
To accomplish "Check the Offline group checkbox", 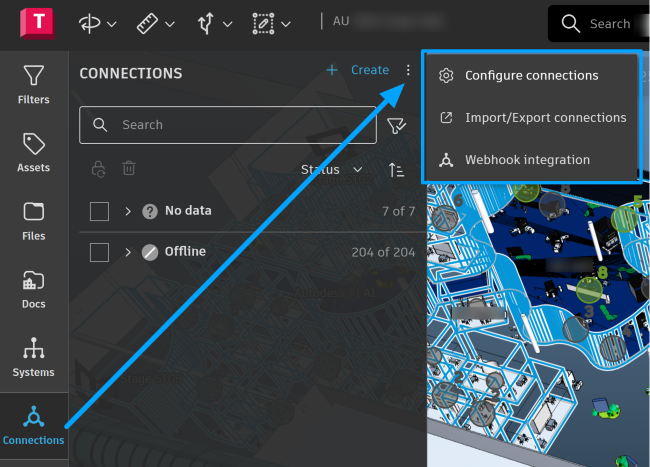I will (x=99, y=252).
